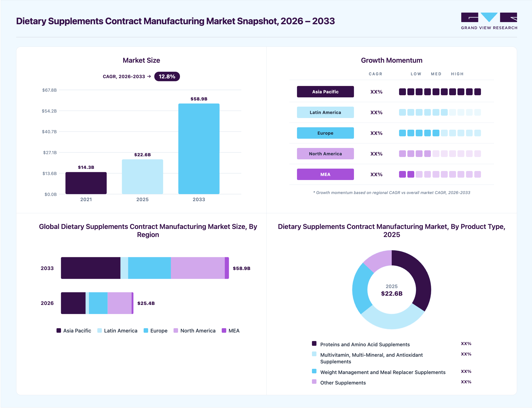Click the Asia Pacific region label
This screenshot has height=408, width=532.
click(x=325, y=92)
